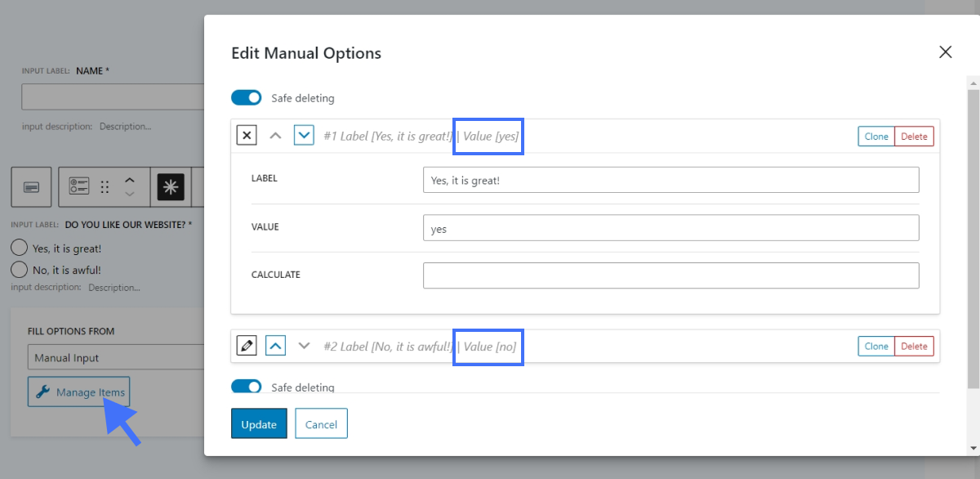The height and width of the screenshot is (479, 980).
Task: Disable the top Safe deleting toggle
Action: click(246, 97)
